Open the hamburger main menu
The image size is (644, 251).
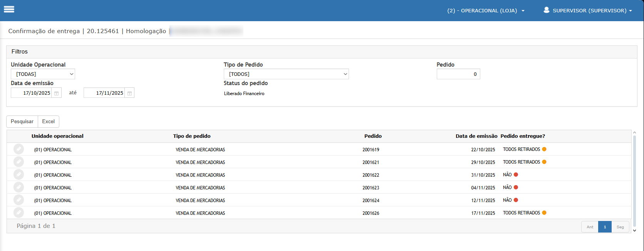(x=9, y=10)
